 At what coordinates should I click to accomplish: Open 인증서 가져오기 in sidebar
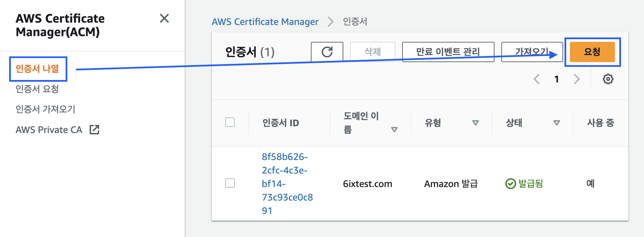click(45, 109)
